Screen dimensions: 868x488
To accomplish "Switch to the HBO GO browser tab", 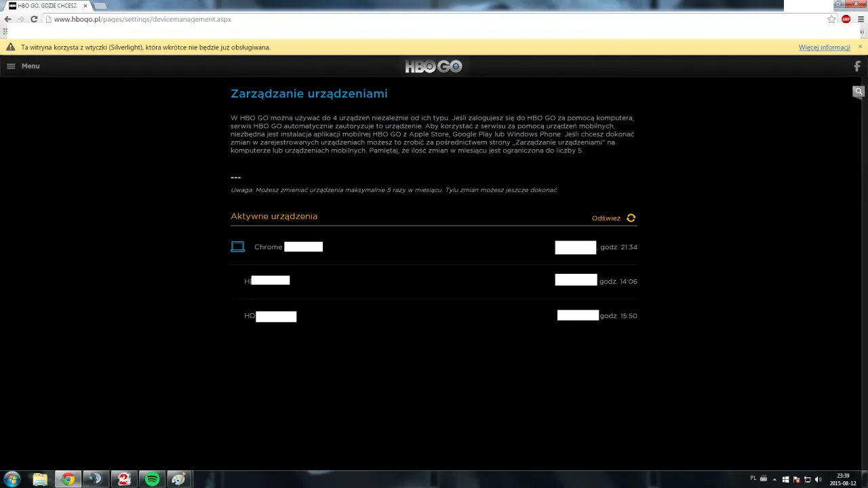I will click(x=47, y=5).
